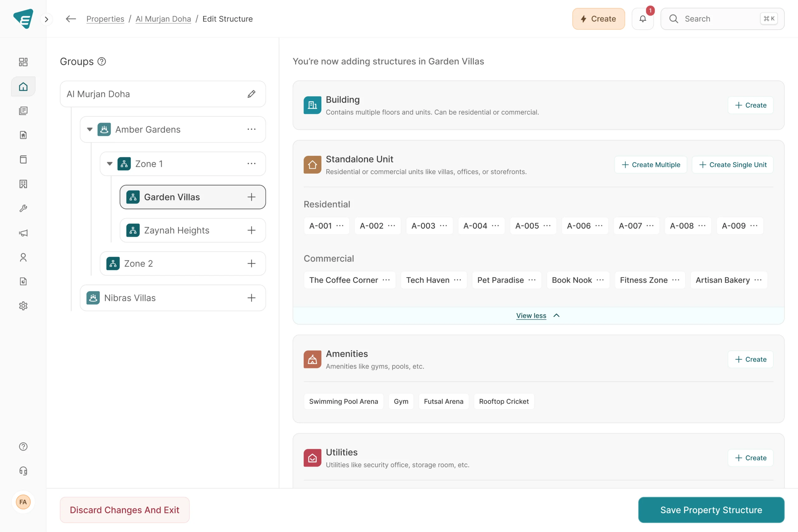
Task: Open the options menu for Amber Gardens
Action: click(252, 129)
